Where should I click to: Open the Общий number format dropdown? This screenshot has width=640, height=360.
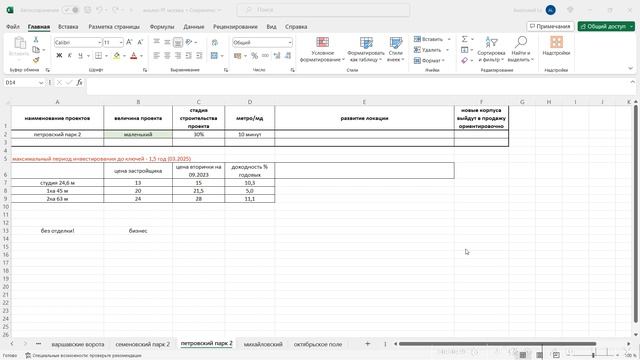point(290,42)
